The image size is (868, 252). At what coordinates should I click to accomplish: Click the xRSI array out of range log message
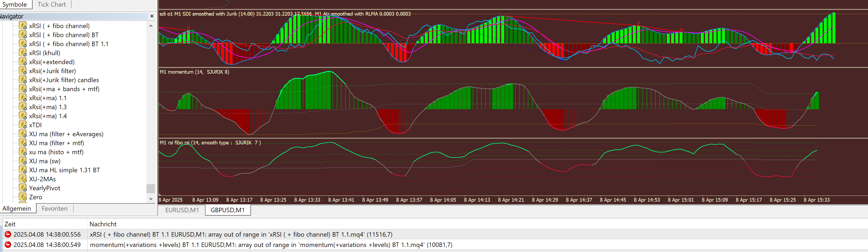(241, 234)
